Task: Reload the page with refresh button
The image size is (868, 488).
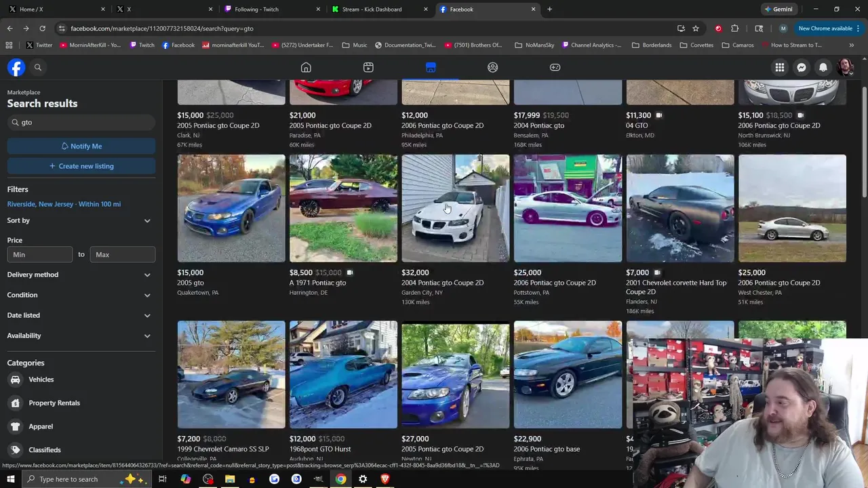Action: pyautogui.click(x=42, y=28)
